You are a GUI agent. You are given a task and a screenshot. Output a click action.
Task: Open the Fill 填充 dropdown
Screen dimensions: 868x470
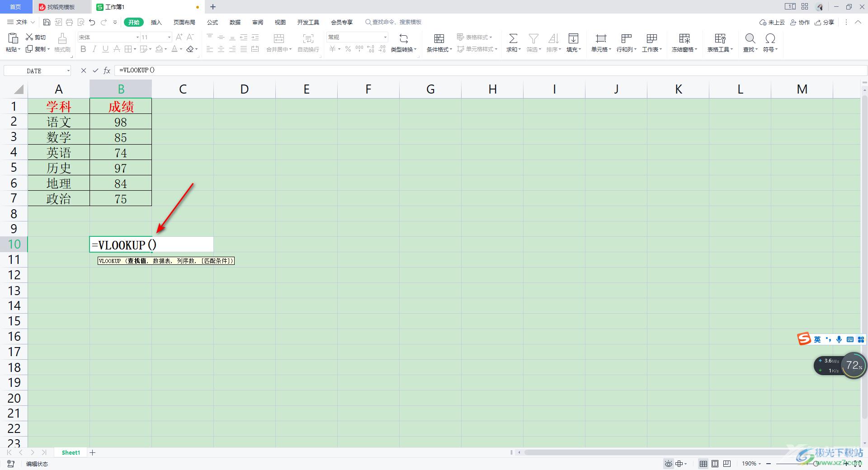point(574,50)
